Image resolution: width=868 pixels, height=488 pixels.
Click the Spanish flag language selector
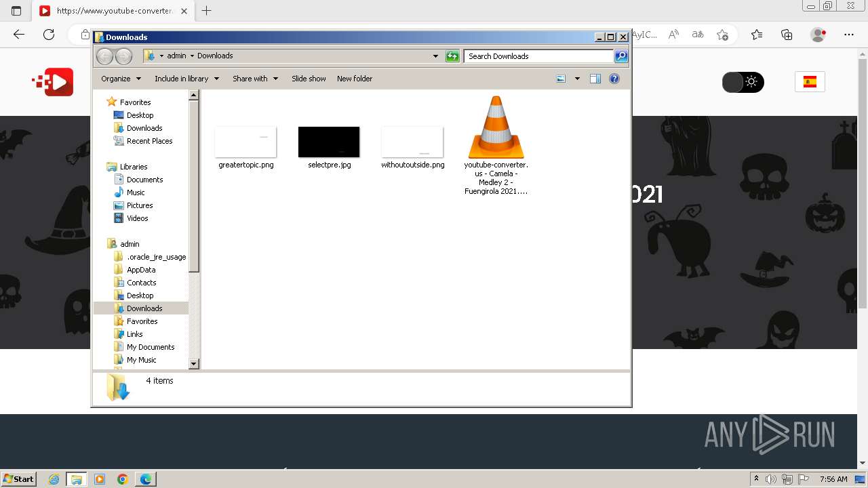click(810, 82)
